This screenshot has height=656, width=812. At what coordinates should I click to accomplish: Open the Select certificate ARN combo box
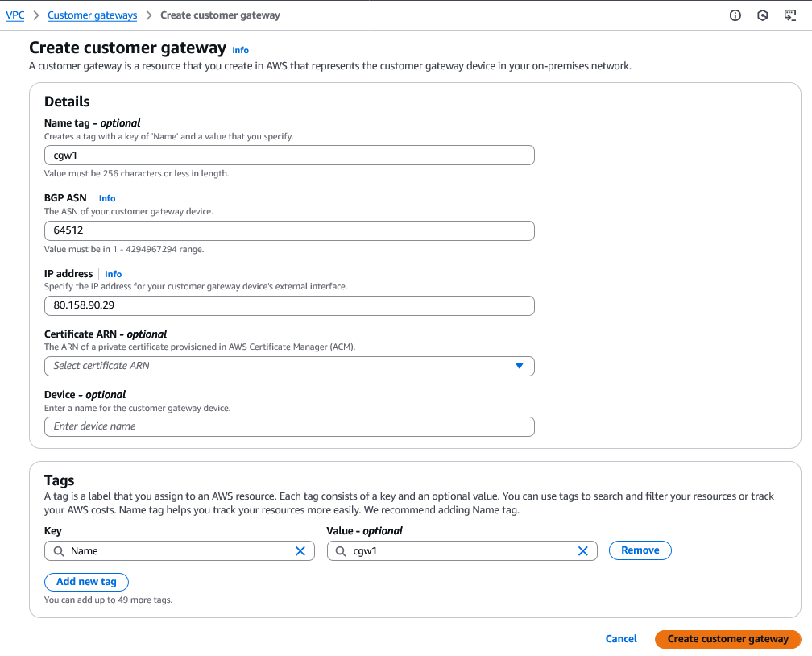click(282, 366)
